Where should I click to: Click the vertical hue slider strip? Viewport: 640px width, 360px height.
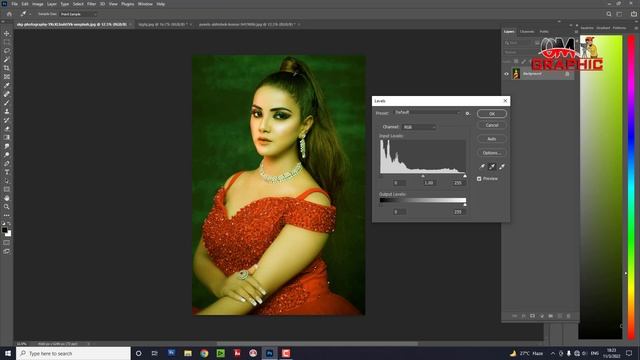pos(631,187)
